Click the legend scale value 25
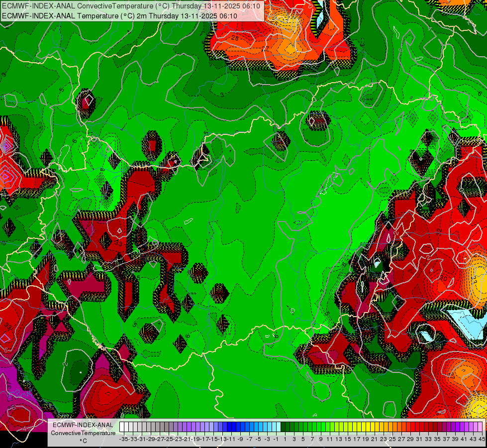The image size is (487, 448). pyautogui.click(x=392, y=439)
